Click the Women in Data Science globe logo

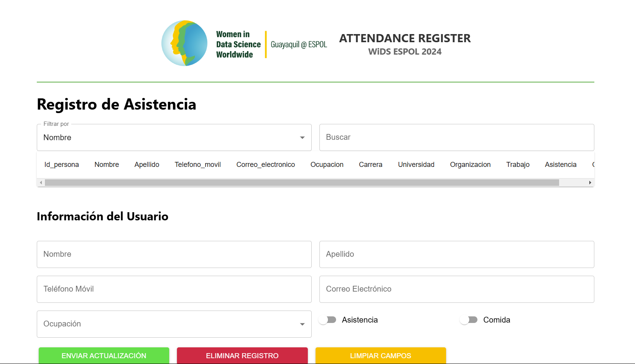tap(184, 43)
